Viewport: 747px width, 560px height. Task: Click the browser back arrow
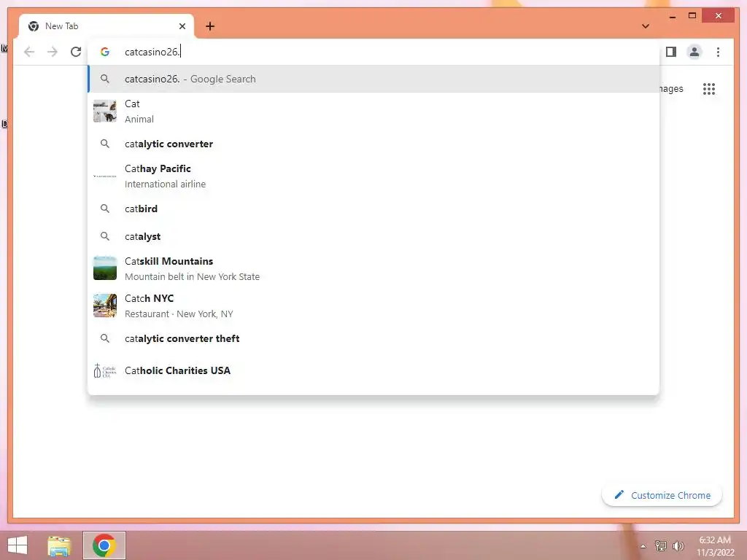tap(29, 52)
